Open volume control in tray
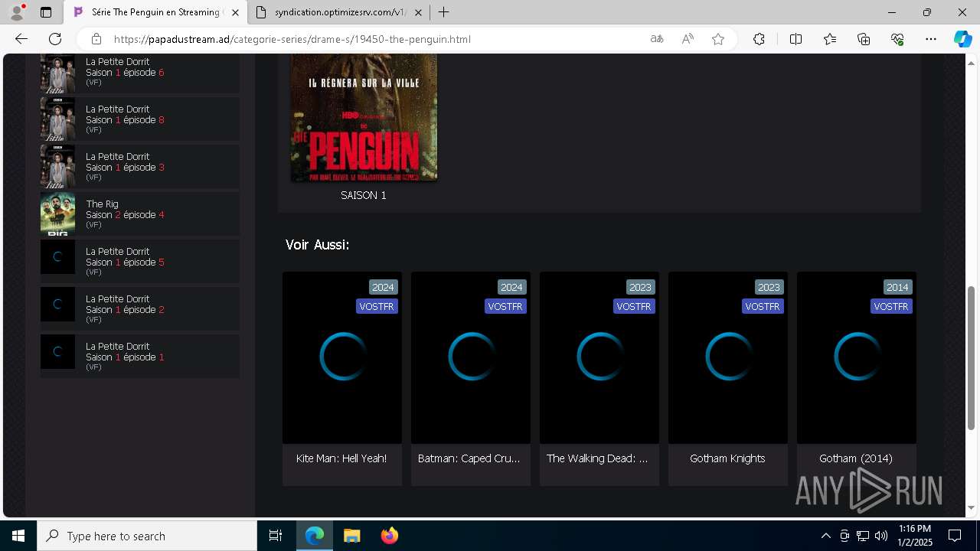The height and width of the screenshot is (551, 980). 880,536
